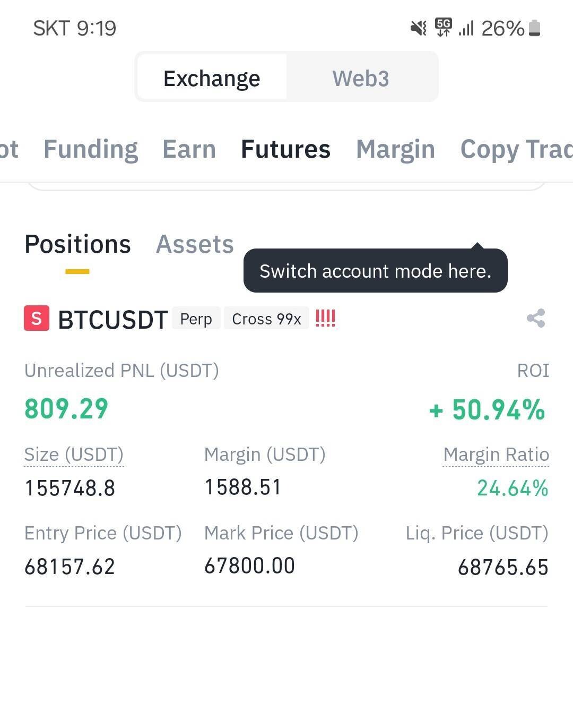Switch to the Assets tab
The width and height of the screenshot is (573, 728).
(195, 244)
